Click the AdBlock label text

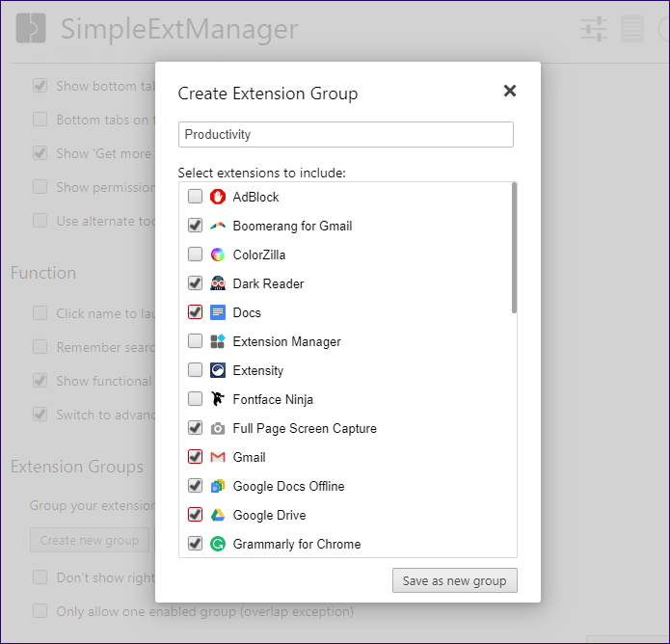255,197
